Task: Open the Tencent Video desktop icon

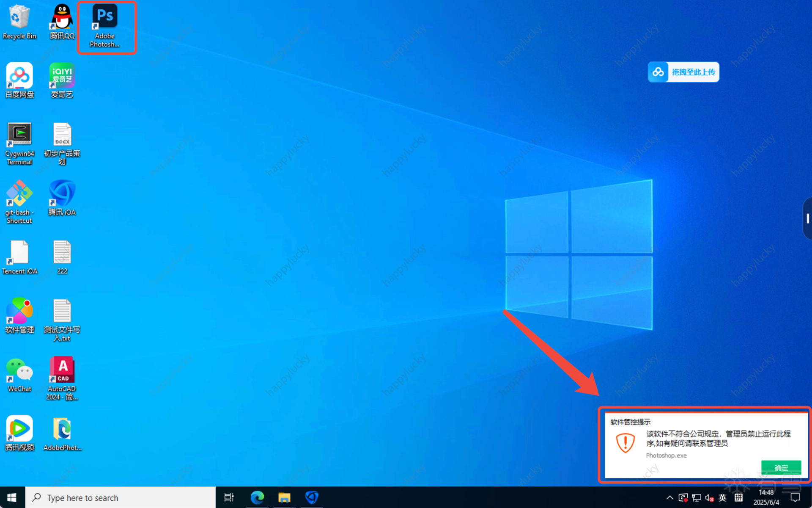Action: click(19, 429)
